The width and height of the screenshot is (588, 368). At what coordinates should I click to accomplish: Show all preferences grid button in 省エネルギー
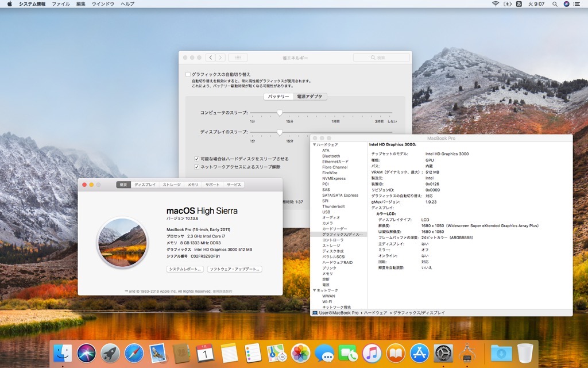(238, 57)
